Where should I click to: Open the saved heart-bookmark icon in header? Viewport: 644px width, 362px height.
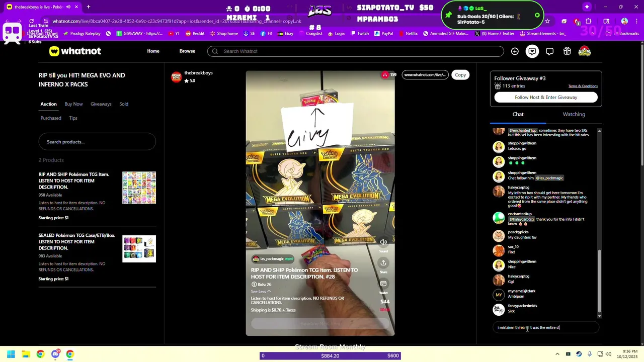click(532, 51)
